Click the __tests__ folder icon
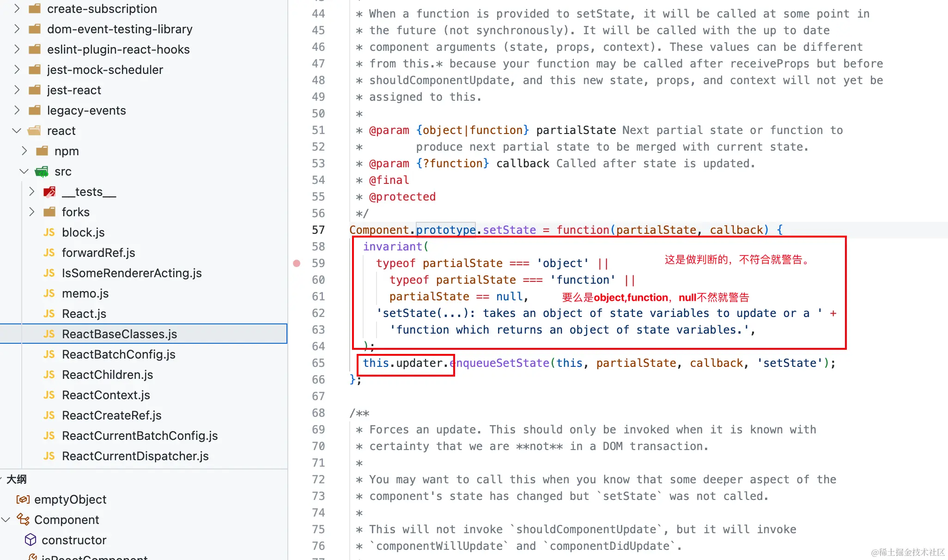948x560 pixels. pyautogui.click(x=49, y=192)
